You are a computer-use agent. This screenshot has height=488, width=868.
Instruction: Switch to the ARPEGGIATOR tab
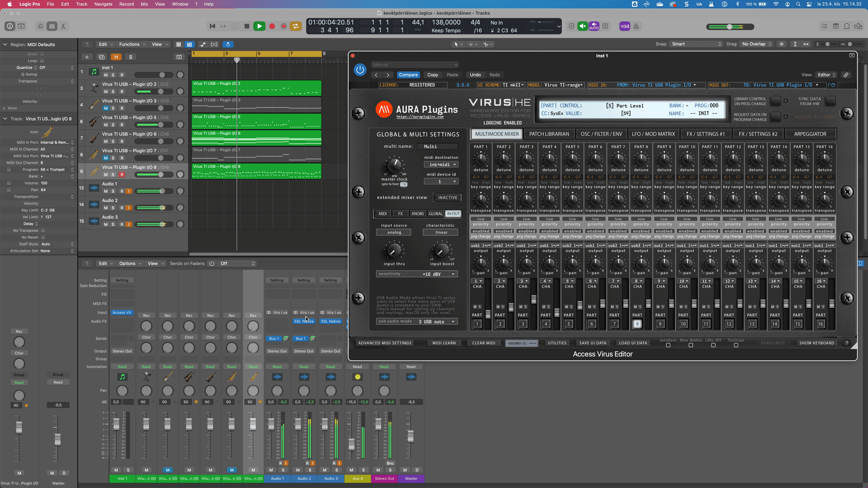pyautogui.click(x=810, y=134)
